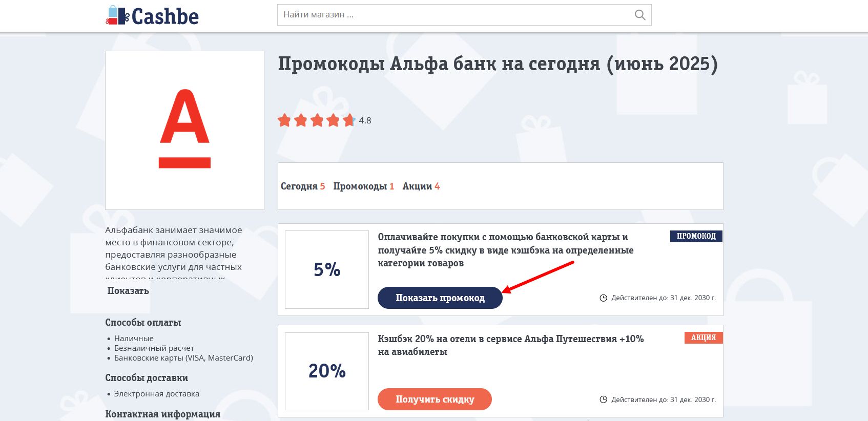Select the 'Промокоды 1' tab
This screenshot has height=421, width=868.
click(364, 186)
